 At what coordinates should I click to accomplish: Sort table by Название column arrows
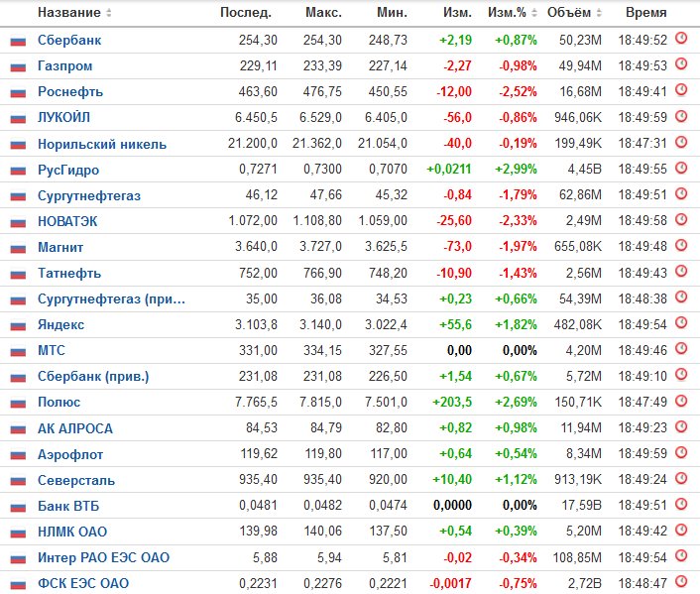coord(108,13)
